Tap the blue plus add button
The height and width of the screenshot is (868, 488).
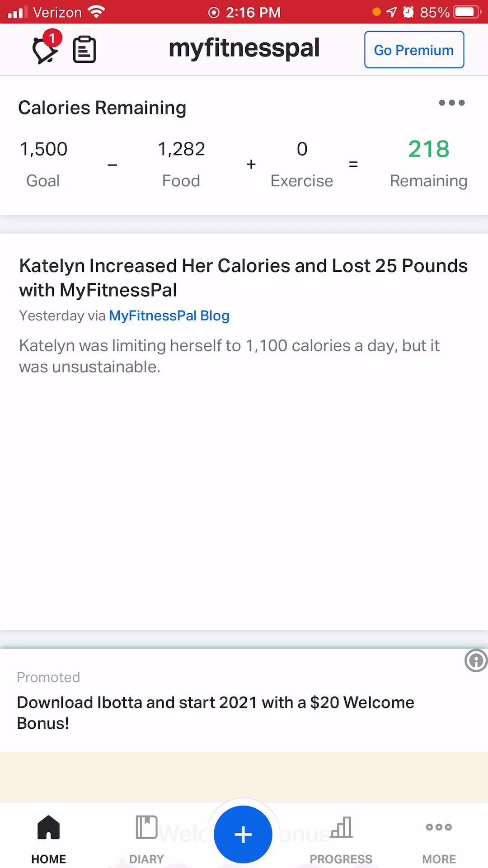[x=243, y=834]
